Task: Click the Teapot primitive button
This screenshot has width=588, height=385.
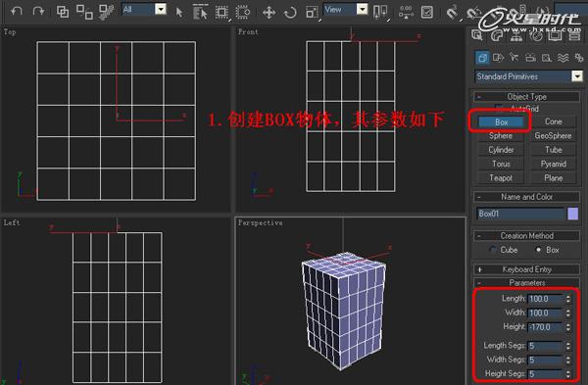Action: [501, 178]
